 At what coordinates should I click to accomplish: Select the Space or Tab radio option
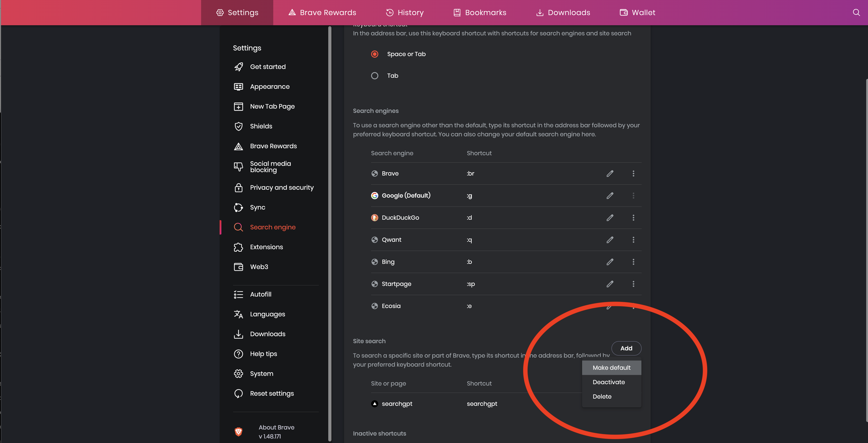375,54
